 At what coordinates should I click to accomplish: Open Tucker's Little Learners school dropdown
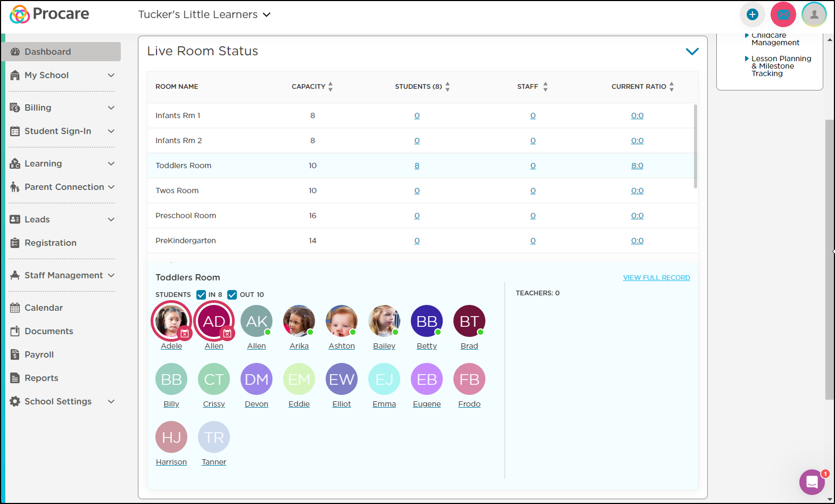pyautogui.click(x=204, y=14)
